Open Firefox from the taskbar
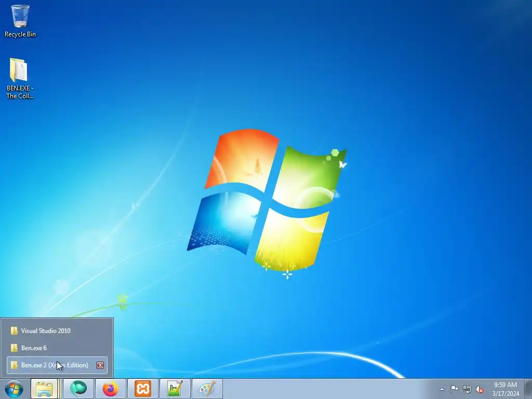The height and width of the screenshot is (399, 532). [110, 389]
